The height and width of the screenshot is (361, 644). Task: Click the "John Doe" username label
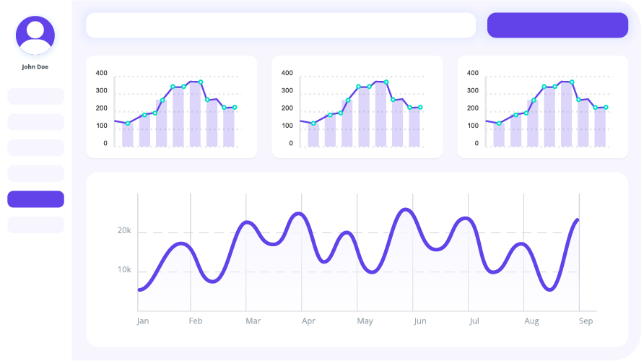coord(35,67)
